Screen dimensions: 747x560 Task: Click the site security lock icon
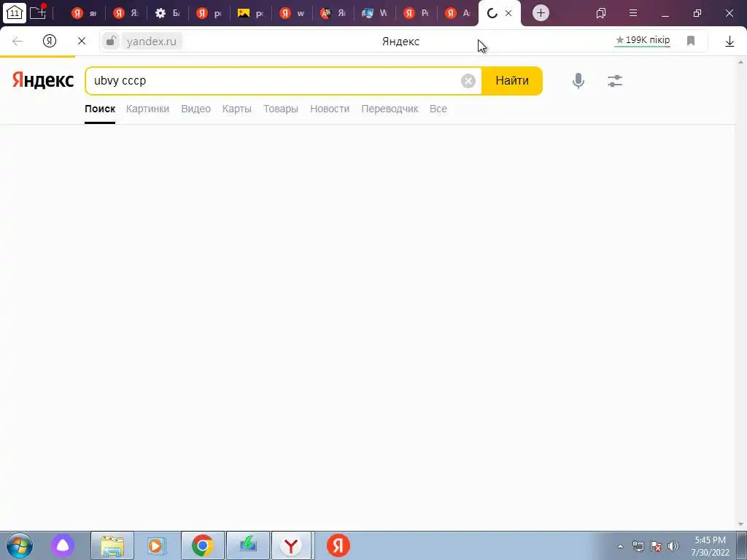coord(111,41)
